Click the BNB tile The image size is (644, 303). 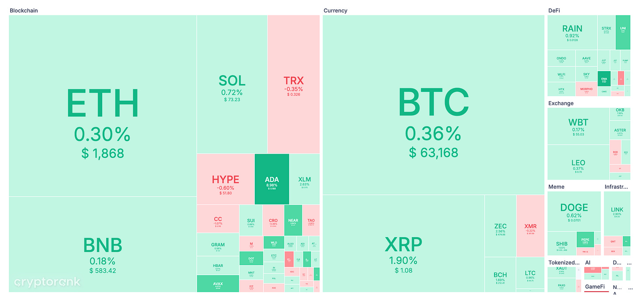(x=103, y=244)
